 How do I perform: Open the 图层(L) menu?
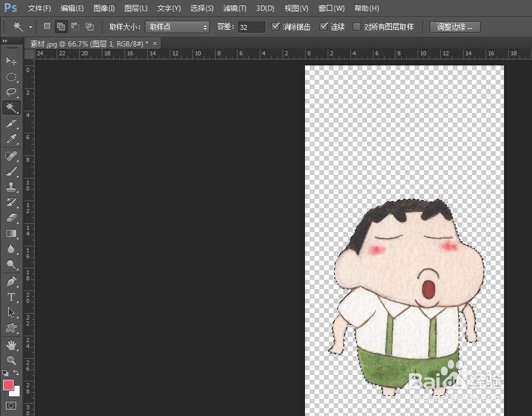[136, 8]
